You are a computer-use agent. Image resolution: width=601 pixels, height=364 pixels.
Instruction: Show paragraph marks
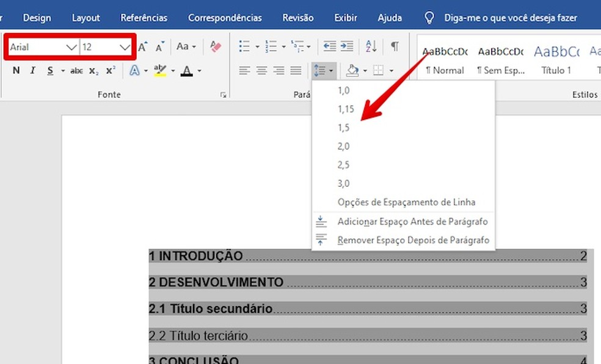coord(395,45)
